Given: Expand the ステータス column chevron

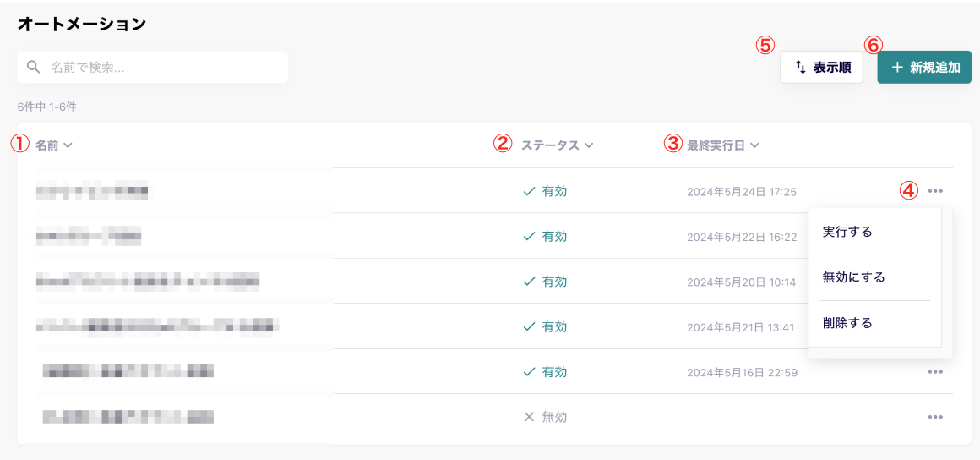Looking at the screenshot, I should coord(589,145).
